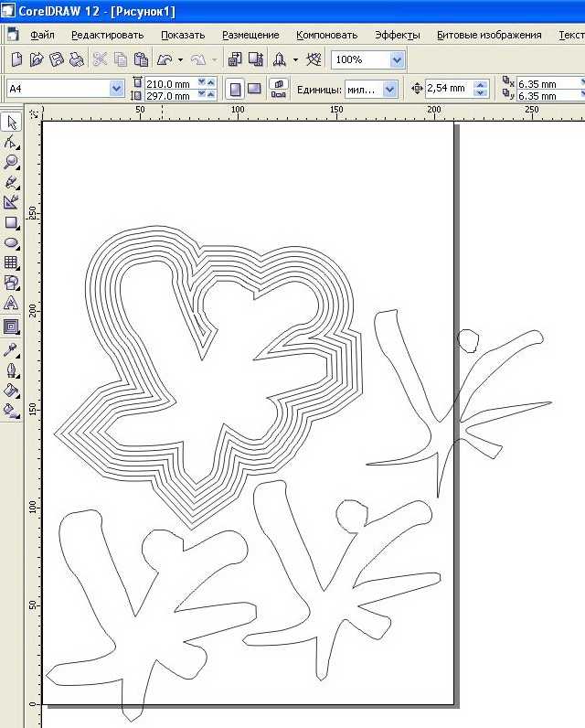Open the Эффекты menu
This screenshot has height=728, width=585.
click(397, 36)
